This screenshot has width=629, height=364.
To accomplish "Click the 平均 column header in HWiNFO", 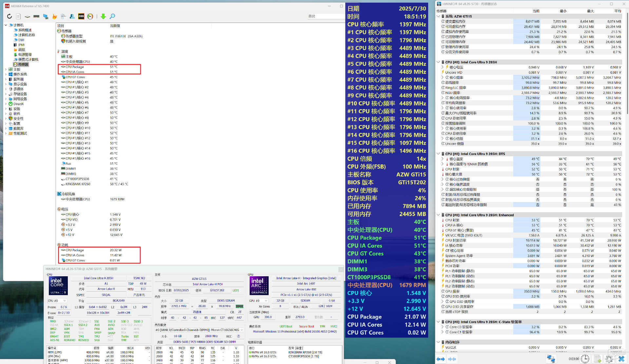I will point(618,11).
